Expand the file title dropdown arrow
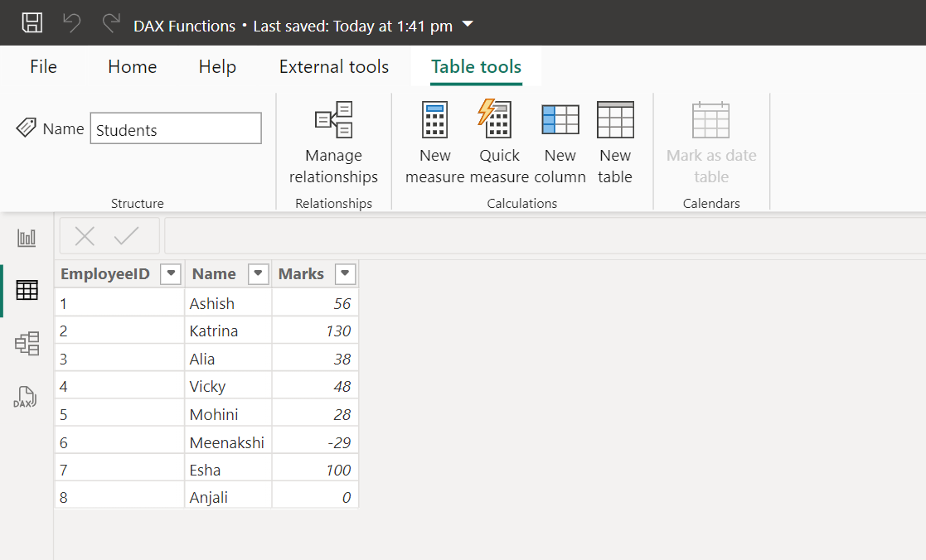The image size is (926, 560). point(468,25)
